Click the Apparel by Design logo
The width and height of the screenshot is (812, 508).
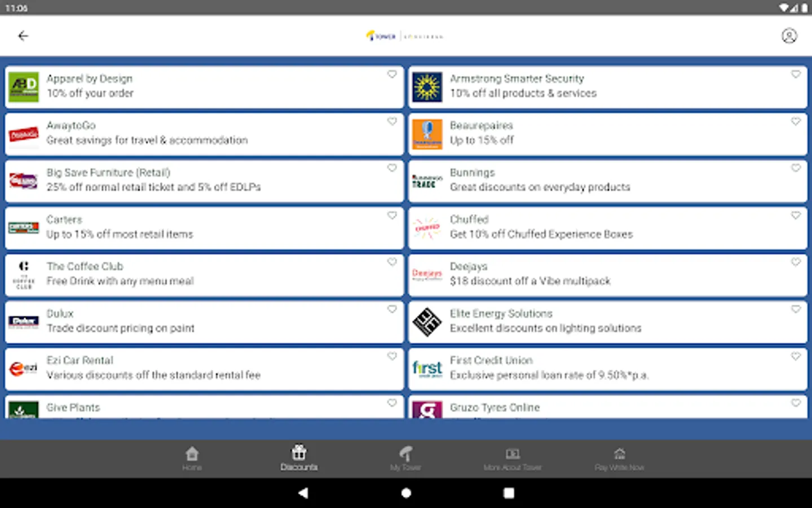24,87
